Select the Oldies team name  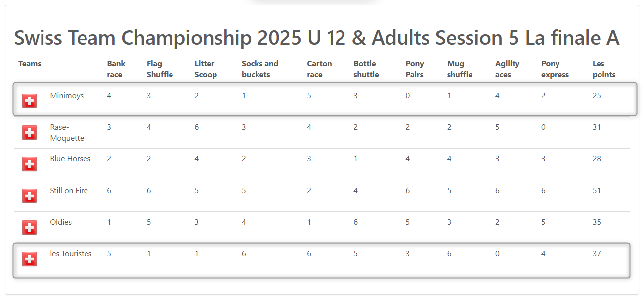pos(61,222)
